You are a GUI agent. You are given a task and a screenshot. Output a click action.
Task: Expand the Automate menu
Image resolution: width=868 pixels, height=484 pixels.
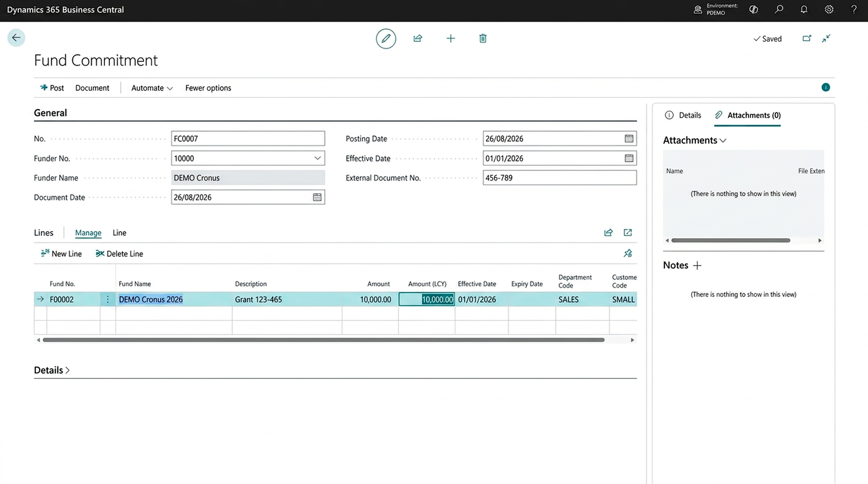(152, 88)
